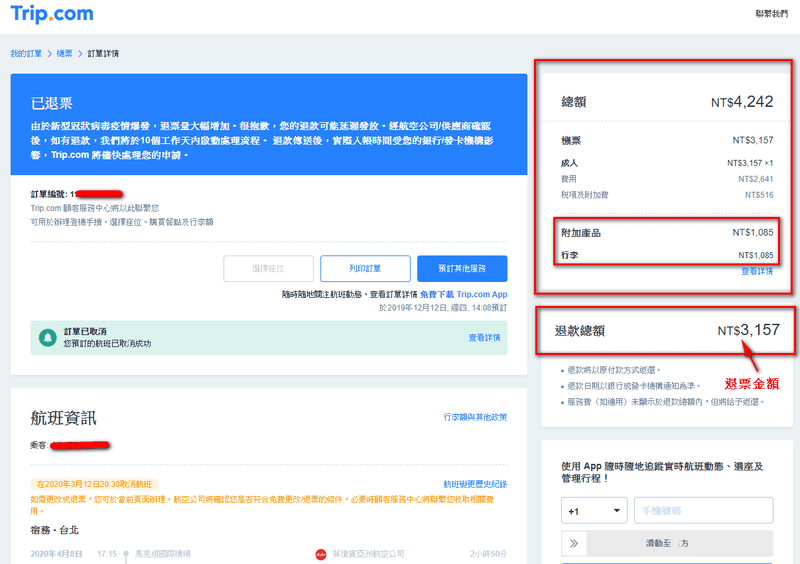
Task: Open 行李額與其他政策 link
Action: [x=475, y=417]
